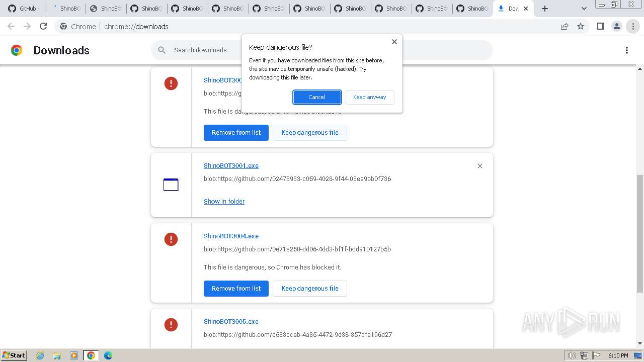Open the Windows Start menu
The image size is (644, 362).
pos(14,355)
